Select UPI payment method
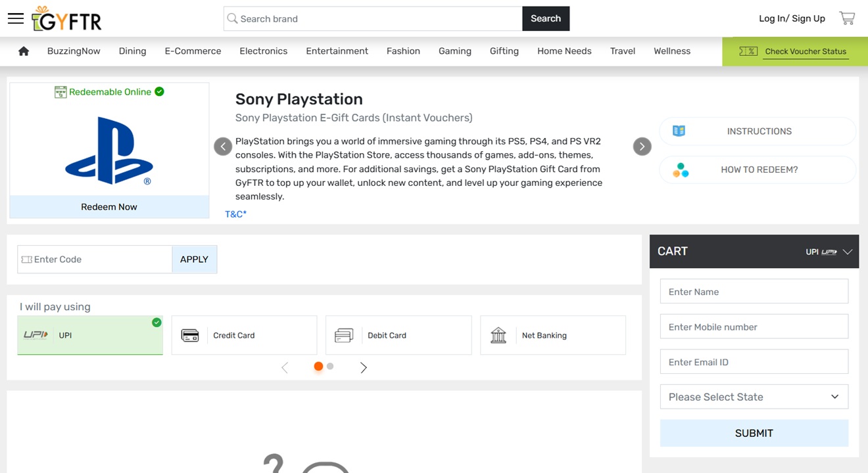868x473 pixels. point(90,335)
